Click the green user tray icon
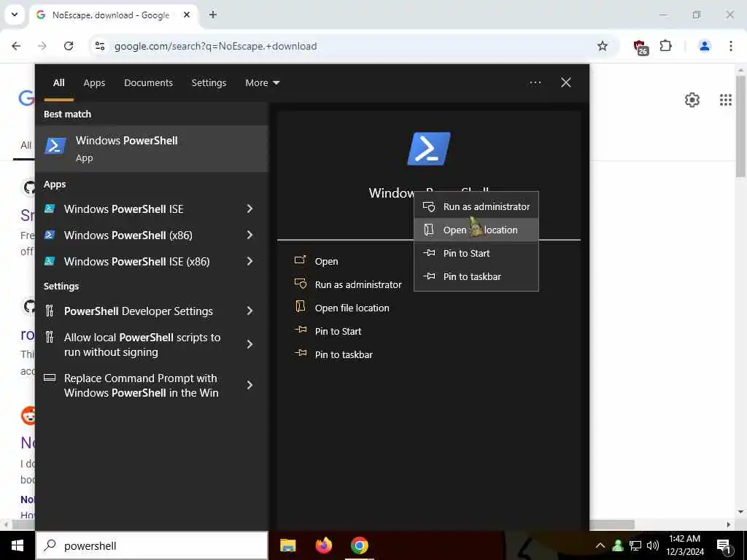Screen dimensions: 747x560 [x=617, y=545]
